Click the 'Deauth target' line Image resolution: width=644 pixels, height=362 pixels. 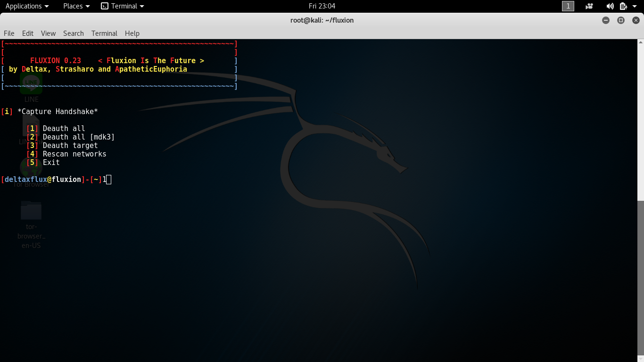click(62, 145)
